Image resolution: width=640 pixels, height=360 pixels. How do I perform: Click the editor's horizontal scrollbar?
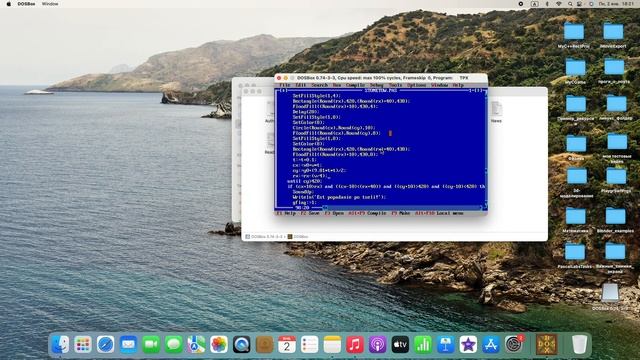coord(402,208)
